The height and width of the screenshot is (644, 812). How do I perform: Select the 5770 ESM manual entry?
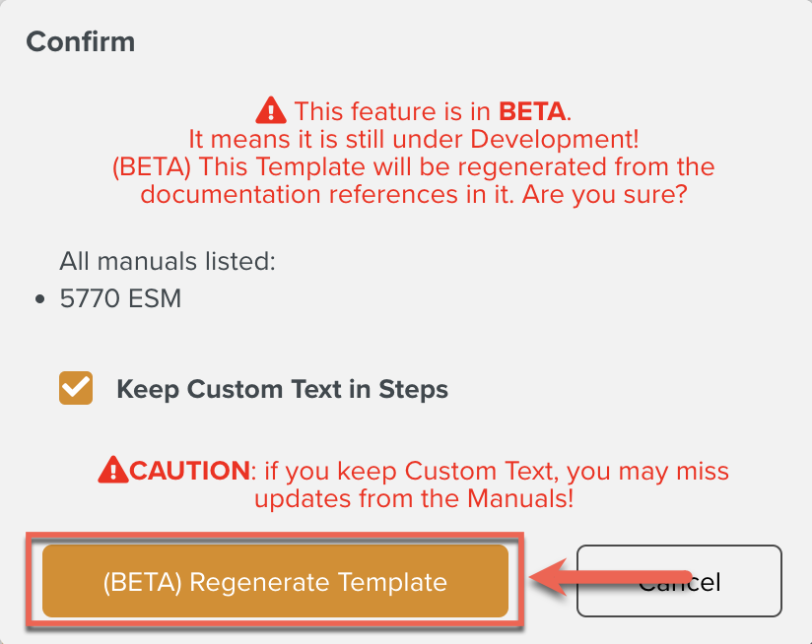120,298
